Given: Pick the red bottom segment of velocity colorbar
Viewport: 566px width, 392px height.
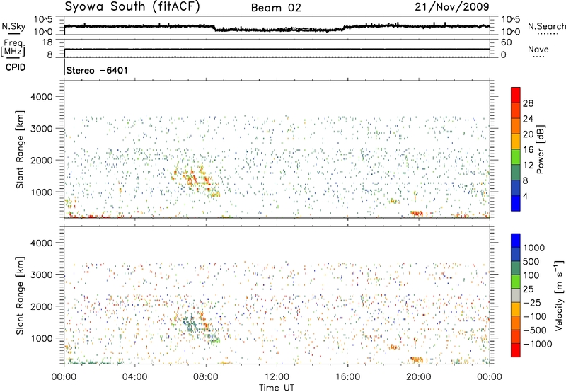Looking at the screenshot, I should 516,350.
